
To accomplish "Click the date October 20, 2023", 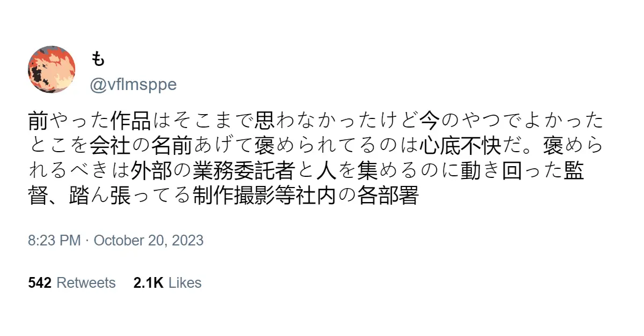I will [x=149, y=240].
